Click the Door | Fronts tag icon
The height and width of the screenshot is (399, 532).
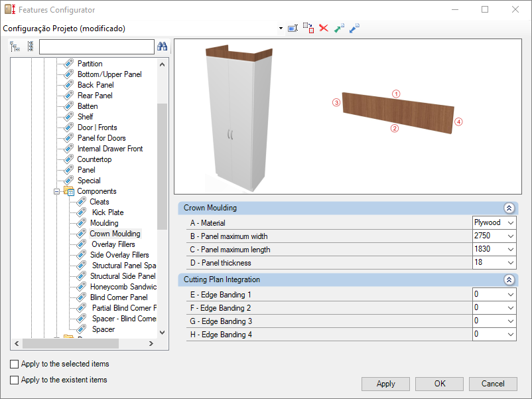pos(69,127)
